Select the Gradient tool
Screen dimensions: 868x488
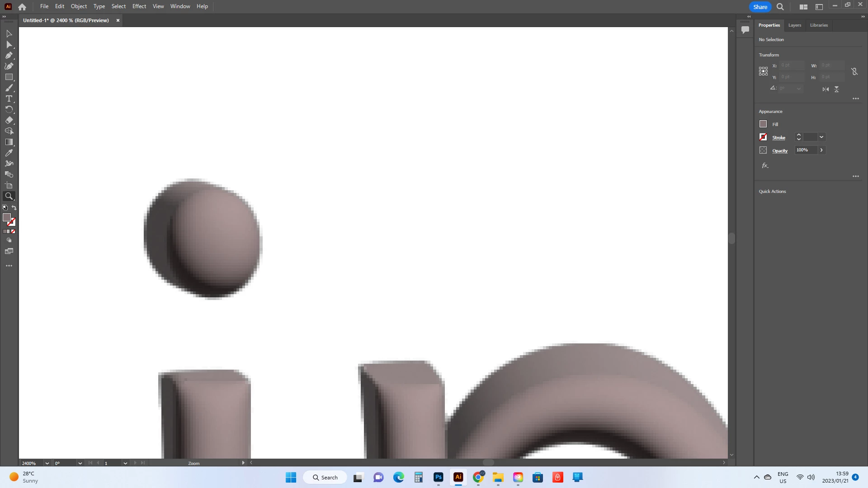point(9,142)
